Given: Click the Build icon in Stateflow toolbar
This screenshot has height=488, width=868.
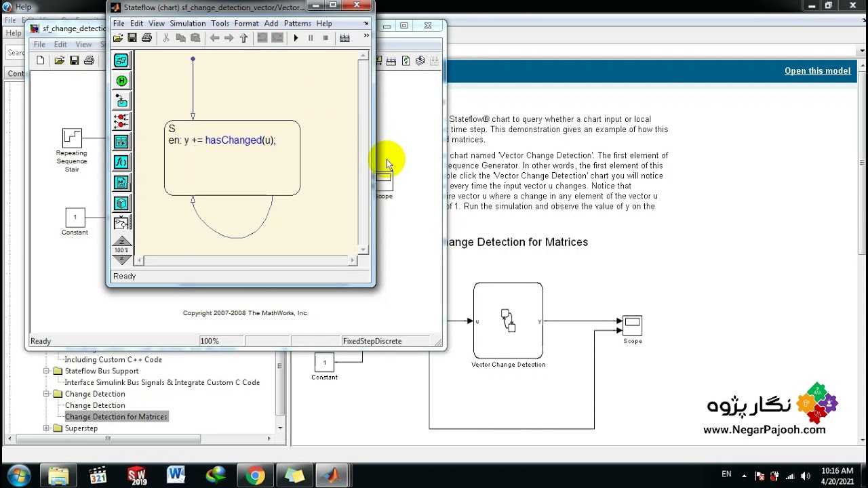Looking at the screenshot, I should (344, 38).
